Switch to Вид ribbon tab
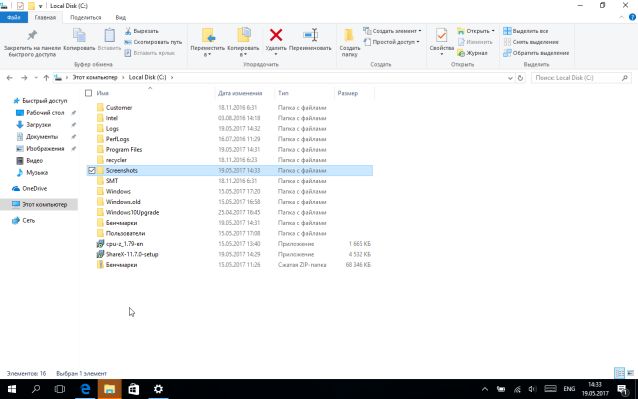This screenshot has width=638, height=399. click(120, 17)
